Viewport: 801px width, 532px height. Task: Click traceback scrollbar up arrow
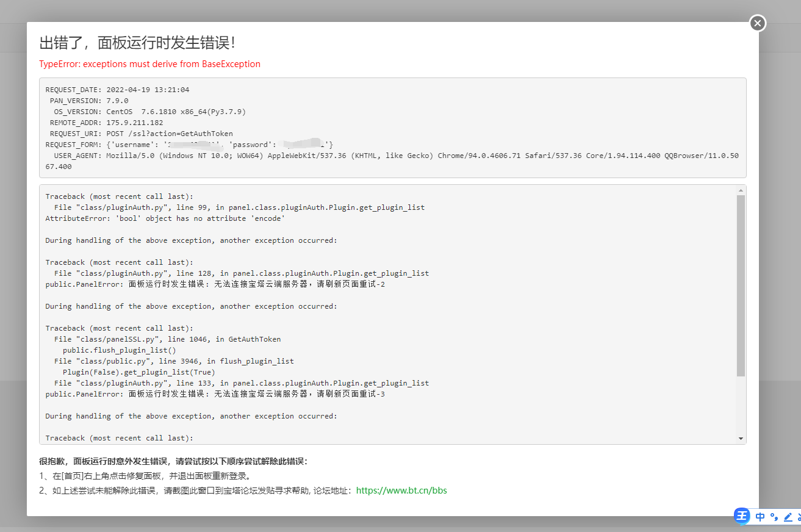click(741, 190)
